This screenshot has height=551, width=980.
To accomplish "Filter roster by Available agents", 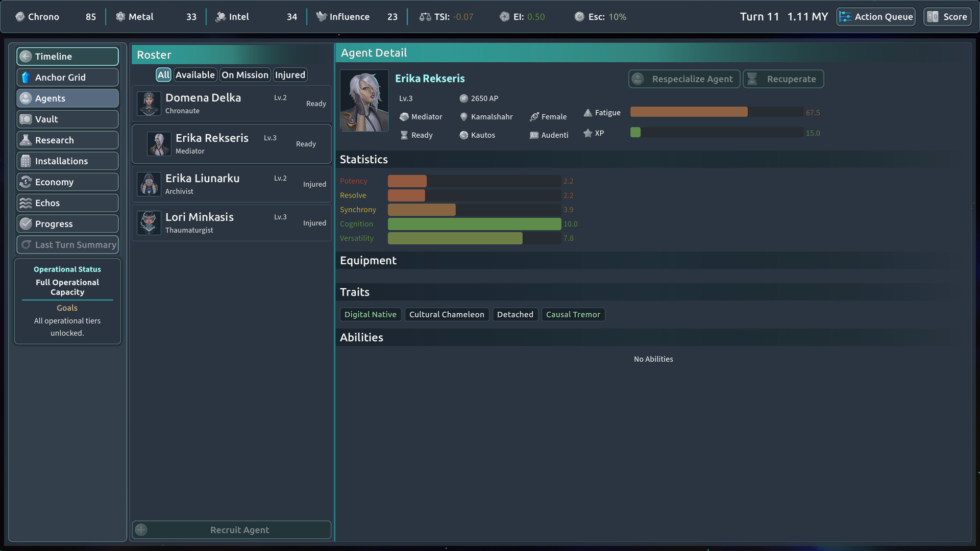I will [195, 75].
